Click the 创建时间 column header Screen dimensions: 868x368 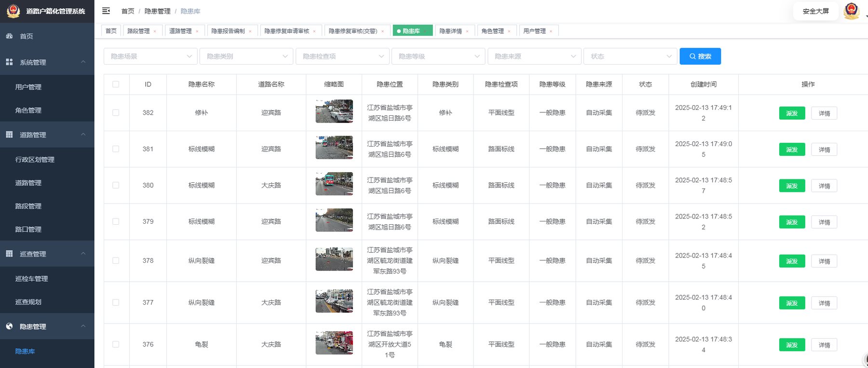[704, 84]
